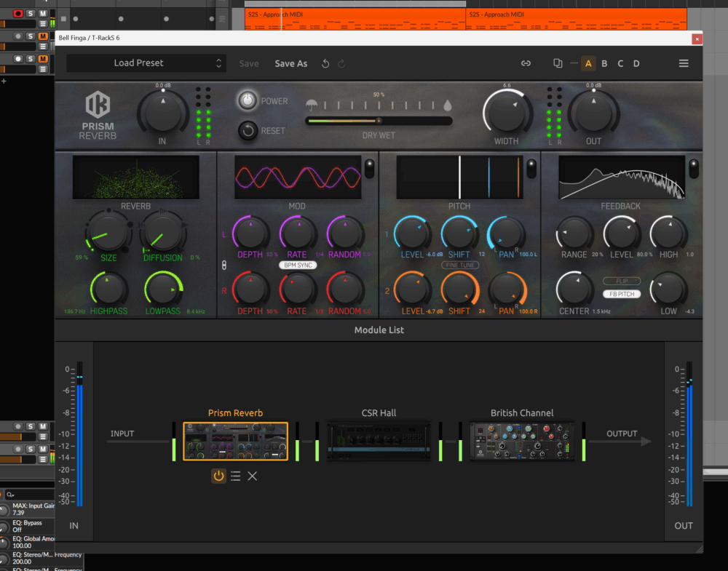Click the right channel RATE knob
The image size is (728, 571).
[x=298, y=290]
